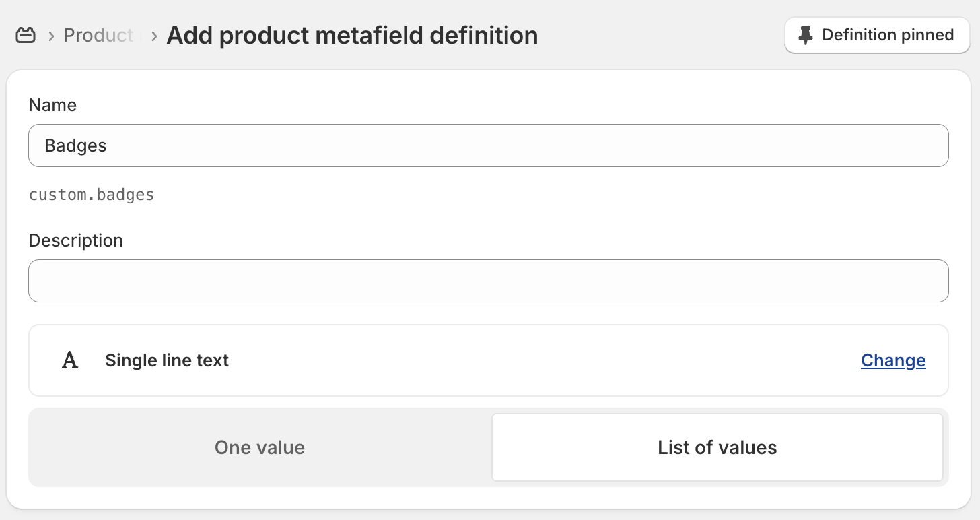980x520 pixels.
Task: Go back to Product breadcrumb
Action: [98, 35]
